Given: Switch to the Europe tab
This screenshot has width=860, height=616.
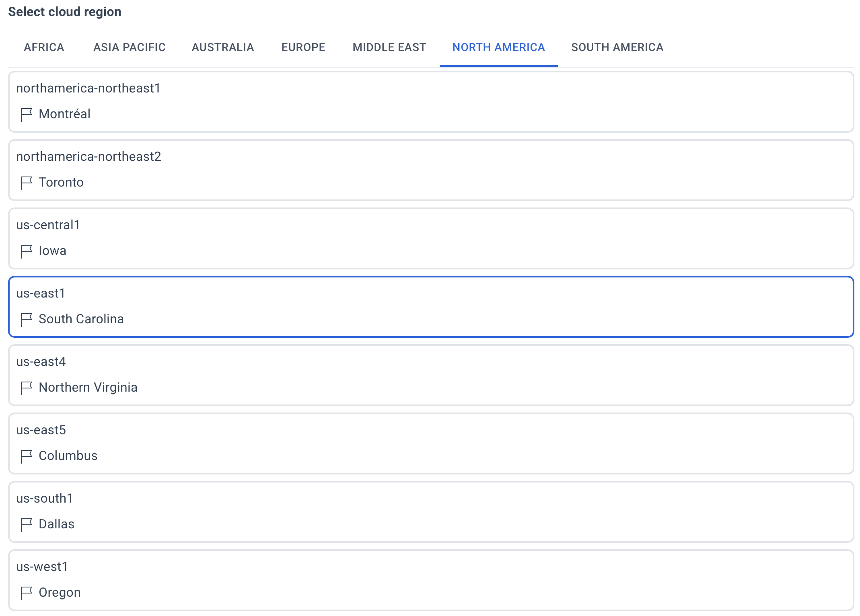Looking at the screenshot, I should point(303,47).
